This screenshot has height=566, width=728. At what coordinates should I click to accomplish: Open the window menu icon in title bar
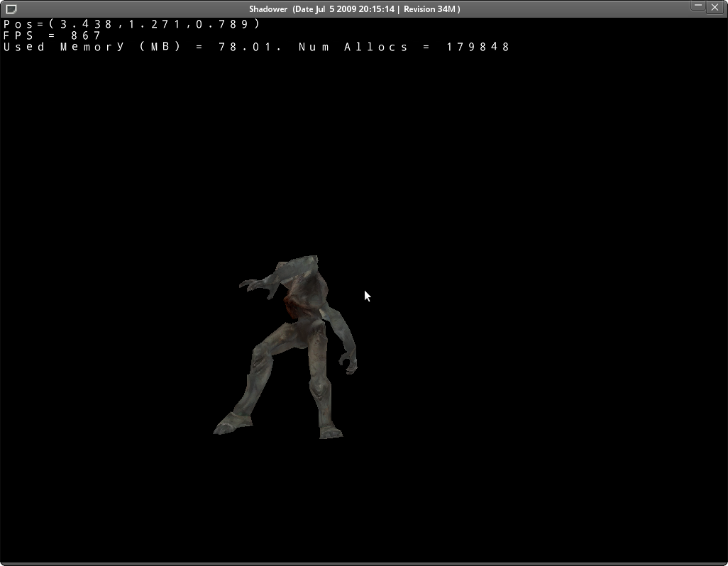coord(11,9)
